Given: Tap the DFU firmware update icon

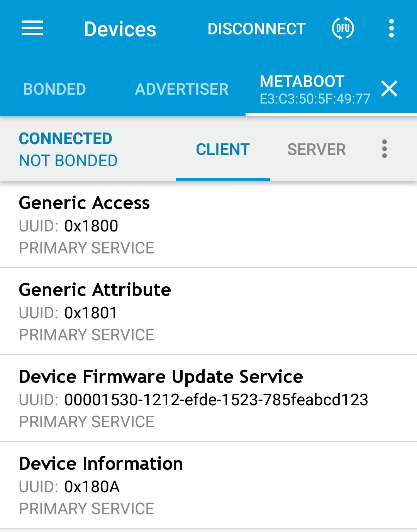Looking at the screenshot, I should (x=343, y=29).
